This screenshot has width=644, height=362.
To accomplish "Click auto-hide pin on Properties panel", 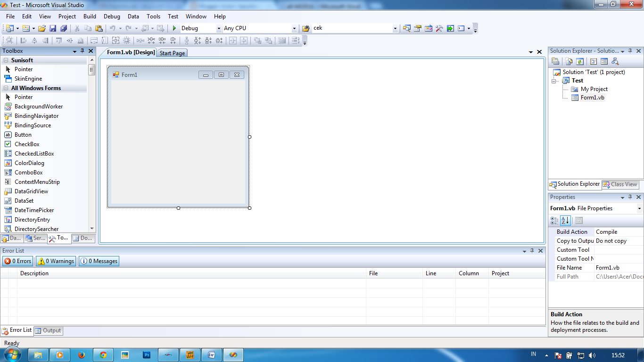I will pyautogui.click(x=630, y=197).
